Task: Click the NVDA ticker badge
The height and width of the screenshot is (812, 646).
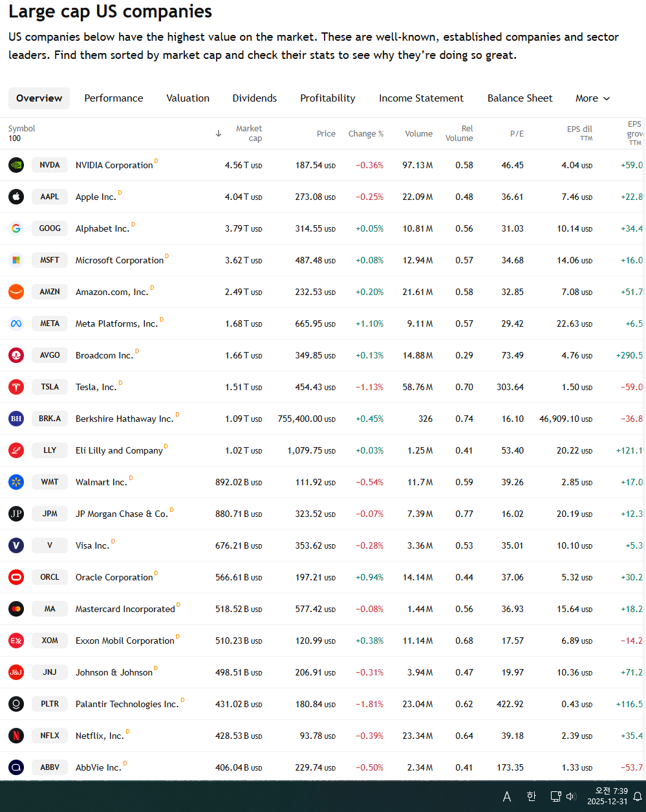Action: (50, 165)
